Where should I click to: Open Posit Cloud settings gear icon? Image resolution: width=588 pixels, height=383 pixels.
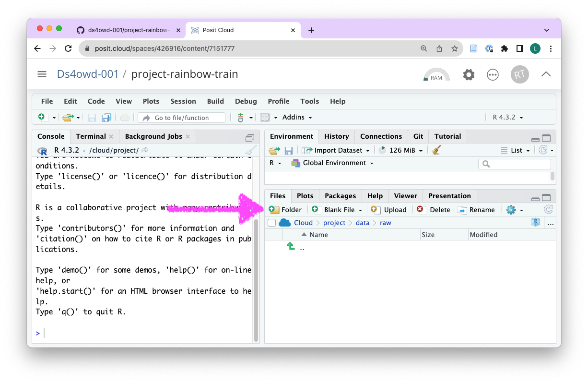[469, 74]
